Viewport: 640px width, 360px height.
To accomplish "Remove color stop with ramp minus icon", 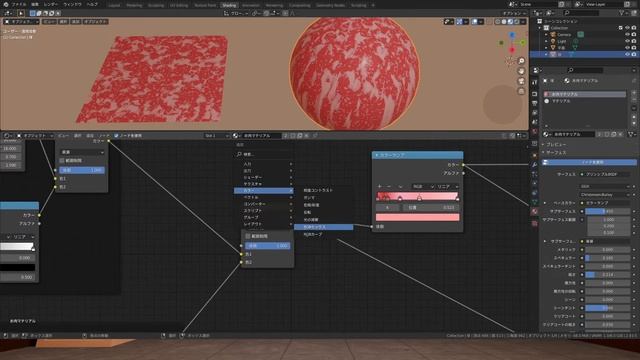I will tap(389, 186).
